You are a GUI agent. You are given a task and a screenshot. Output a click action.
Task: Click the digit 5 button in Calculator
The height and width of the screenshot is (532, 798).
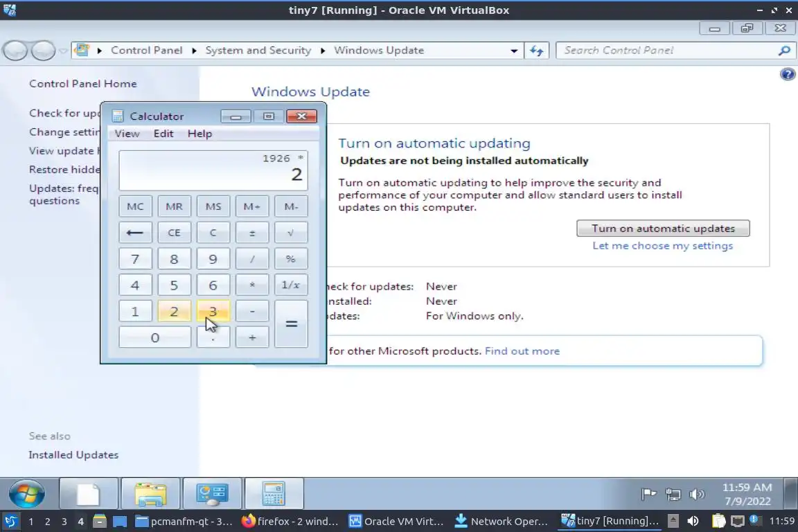tap(174, 285)
